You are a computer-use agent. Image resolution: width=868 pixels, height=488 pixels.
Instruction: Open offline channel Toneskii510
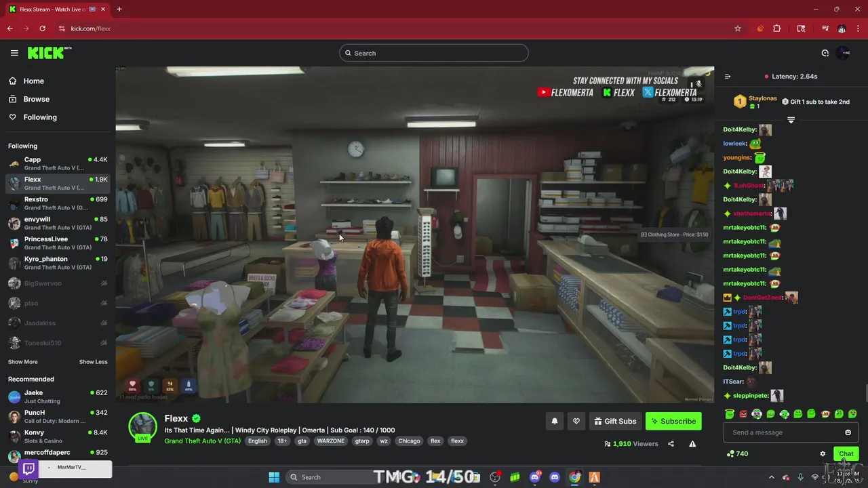[x=58, y=343]
